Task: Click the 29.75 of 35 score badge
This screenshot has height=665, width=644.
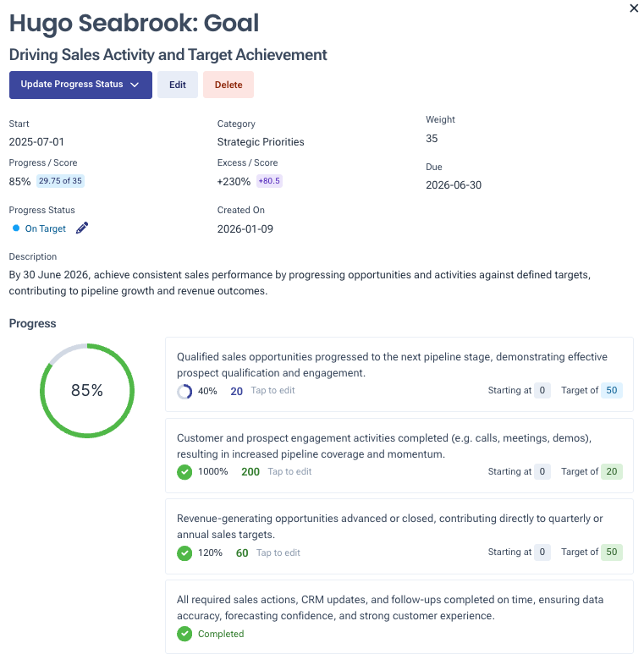Action: click(x=60, y=181)
